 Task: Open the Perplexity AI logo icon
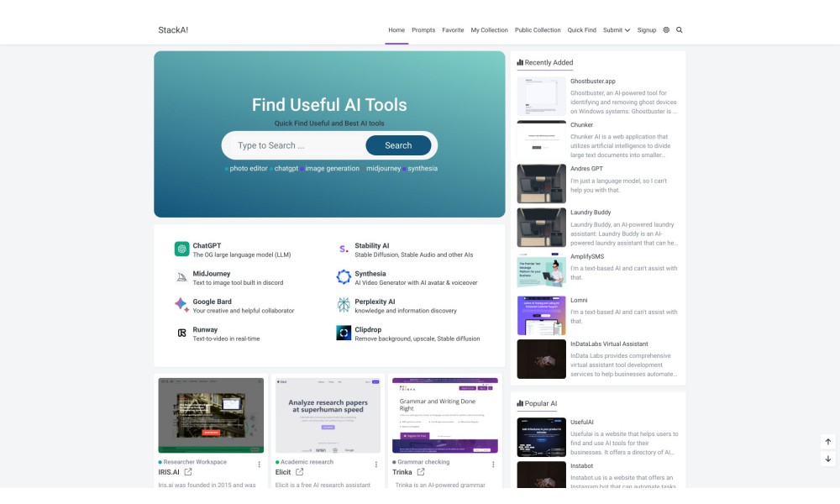[344, 305]
